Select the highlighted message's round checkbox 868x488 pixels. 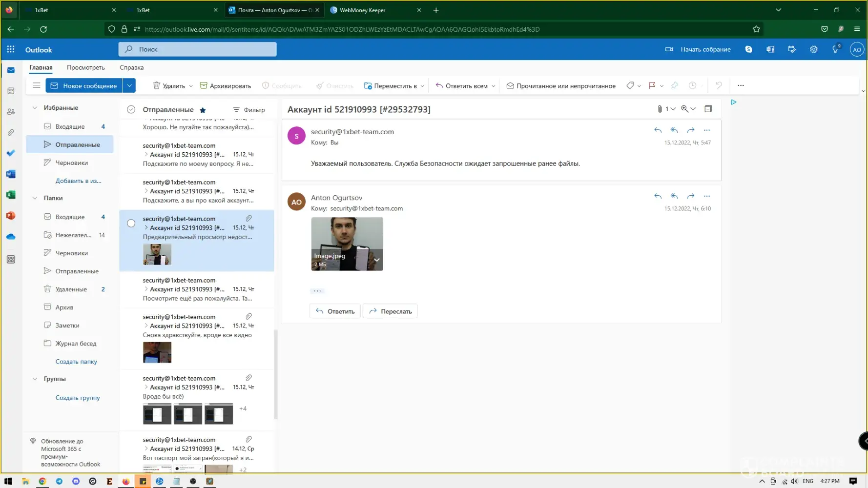(131, 224)
